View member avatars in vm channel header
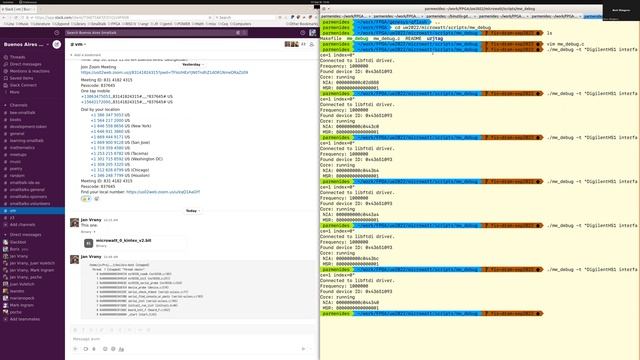The image size is (640, 360). [x=292, y=44]
